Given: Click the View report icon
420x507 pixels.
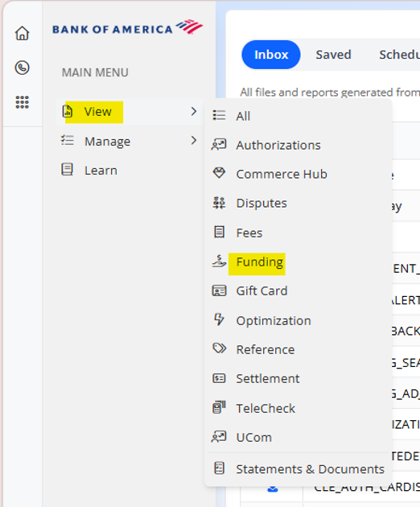Looking at the screenshot, I should [x=68, y=112].
